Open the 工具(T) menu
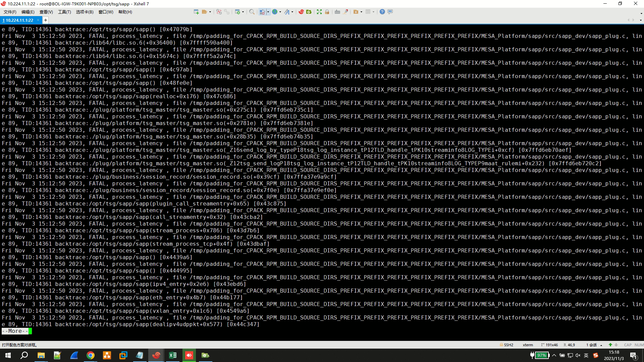The height and width of the screenshot is (362, 644). click(x=64, y=12)
